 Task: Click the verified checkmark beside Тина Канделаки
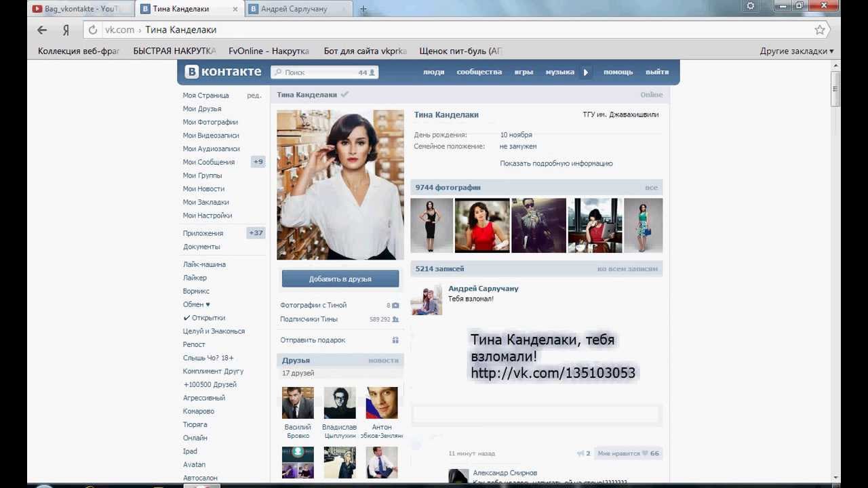tap(344, 94)
